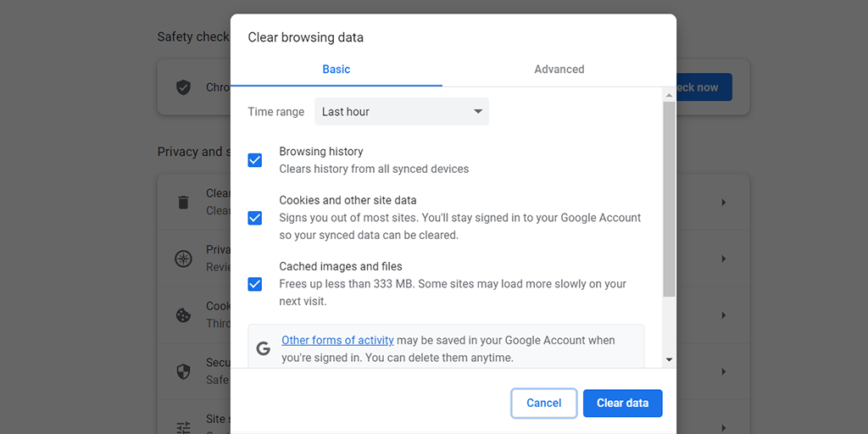This screenshot has width=868, height=434.
Task: Uncheck the Browsing history checkbox
Action: (255, 160)
